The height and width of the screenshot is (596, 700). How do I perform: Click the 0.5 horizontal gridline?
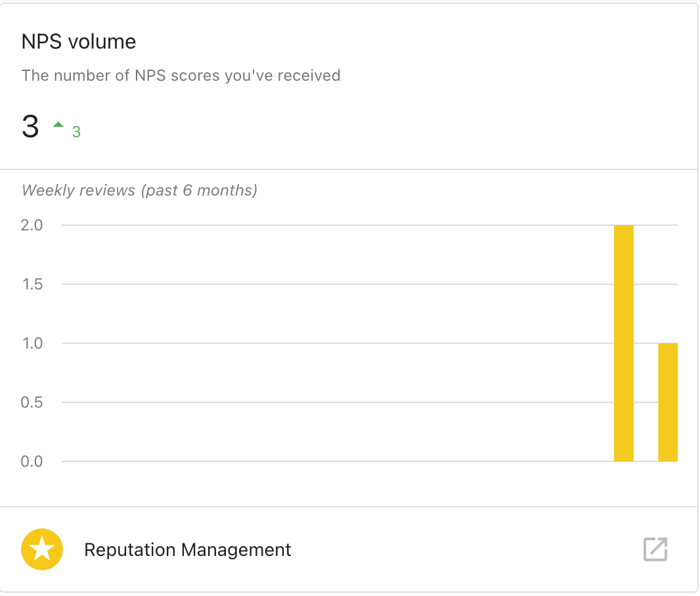338,402
